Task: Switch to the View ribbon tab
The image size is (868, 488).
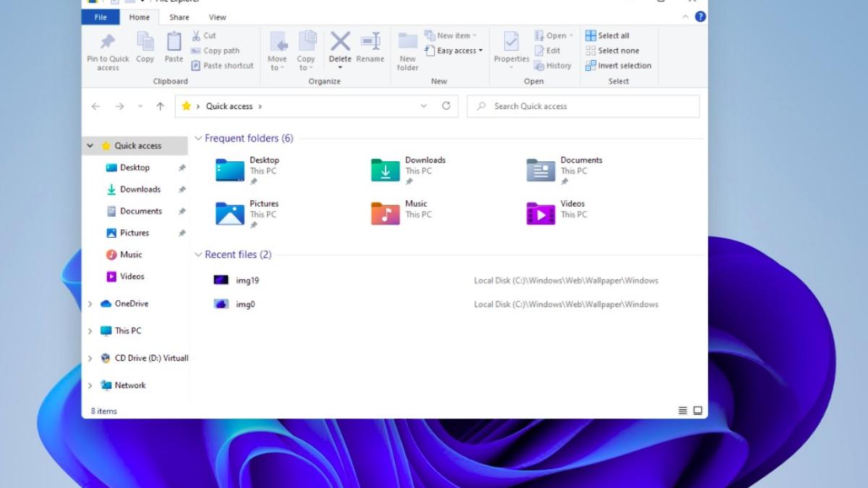Action: click(217, 17)
